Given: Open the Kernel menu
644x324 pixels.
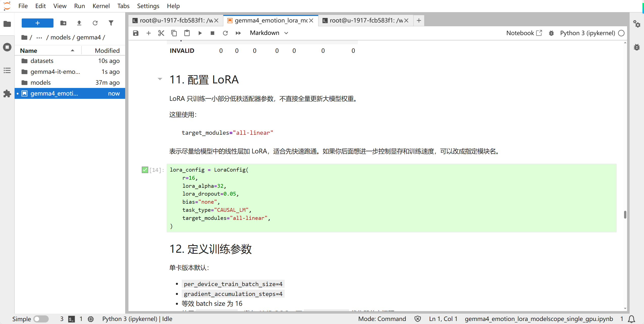Looking at the screenshot, I should 101,6.
